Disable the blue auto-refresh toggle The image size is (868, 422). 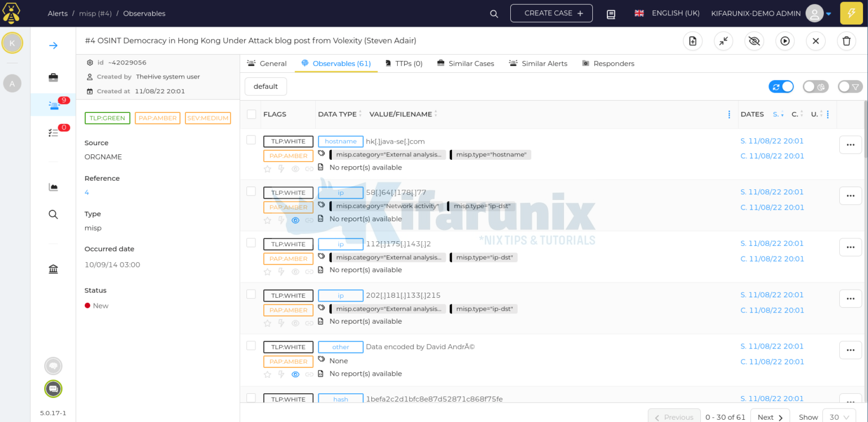[x=781, y=86]
